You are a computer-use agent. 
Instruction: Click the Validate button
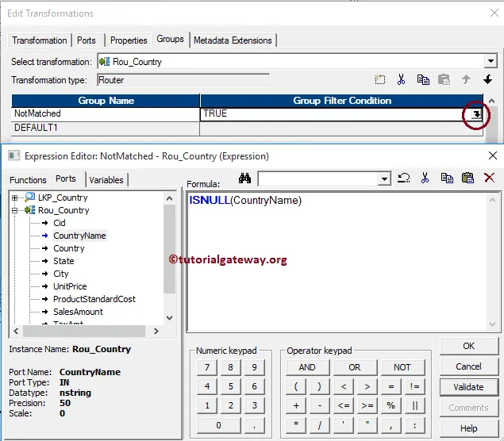pos(468,387)
